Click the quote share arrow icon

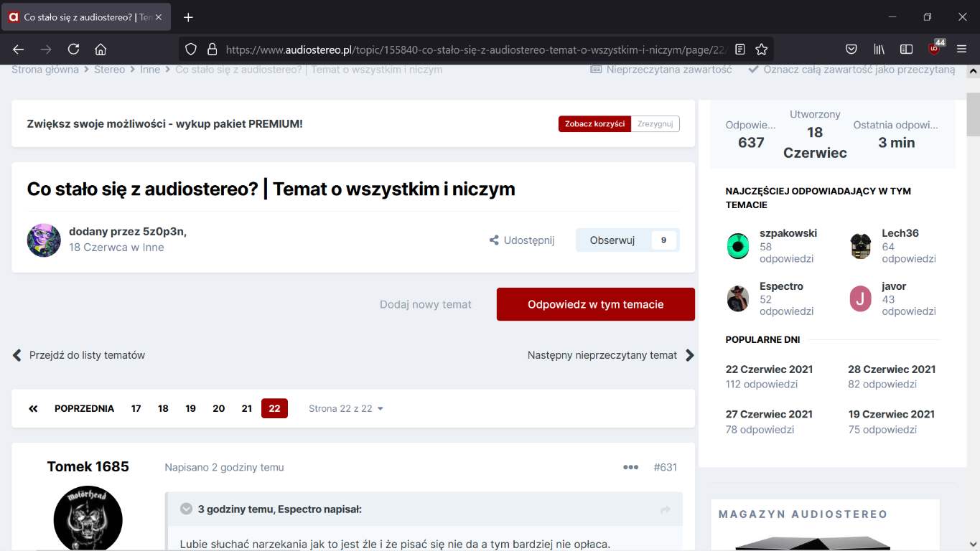click(666, 509)
